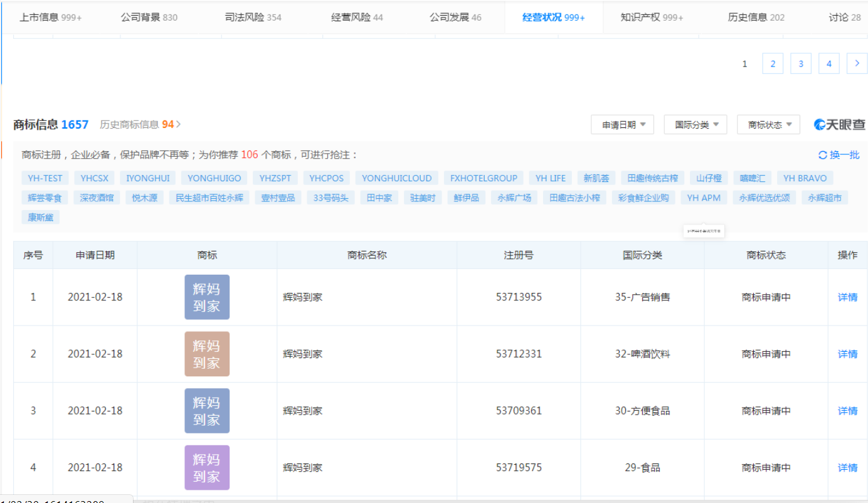
Task: Expand the 商标状态 filter dropdown
Action: coord(768,125)
